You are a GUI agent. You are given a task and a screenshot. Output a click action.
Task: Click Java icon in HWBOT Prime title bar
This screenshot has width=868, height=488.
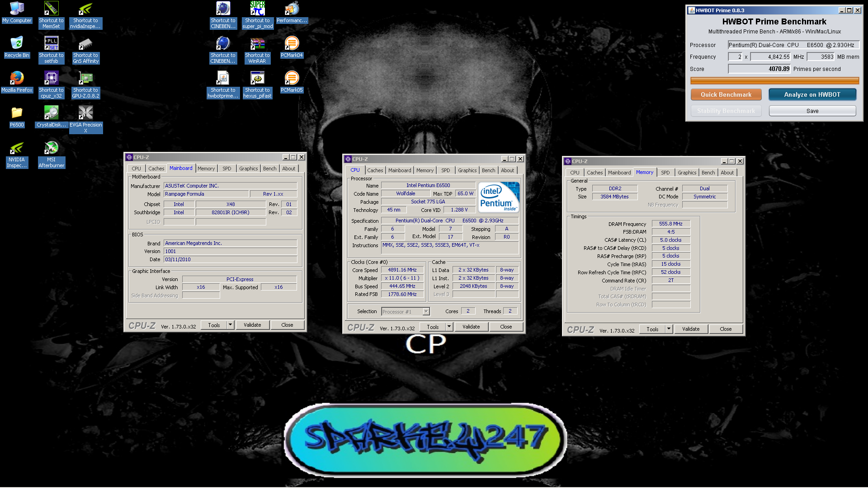(x=692, y=10)
